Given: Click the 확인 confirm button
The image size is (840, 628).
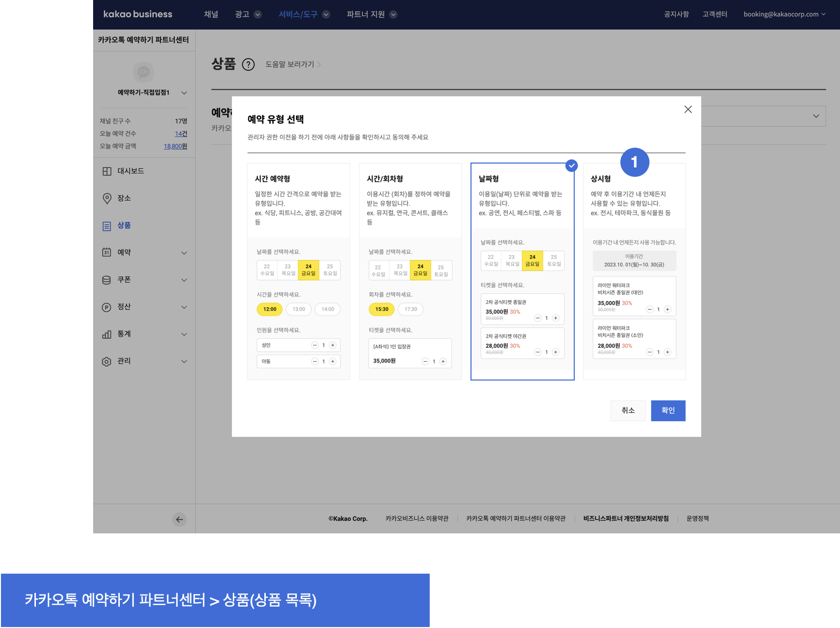Looking at the screenshot, I should pos(668,411).
